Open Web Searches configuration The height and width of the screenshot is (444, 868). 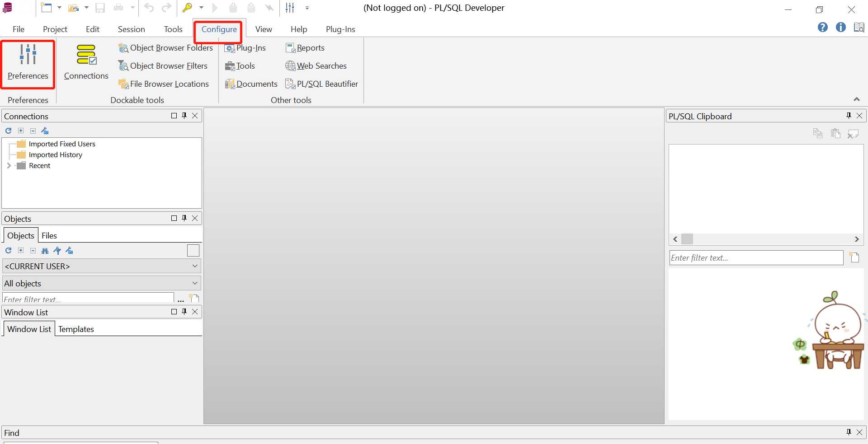(x=316, y=66)
